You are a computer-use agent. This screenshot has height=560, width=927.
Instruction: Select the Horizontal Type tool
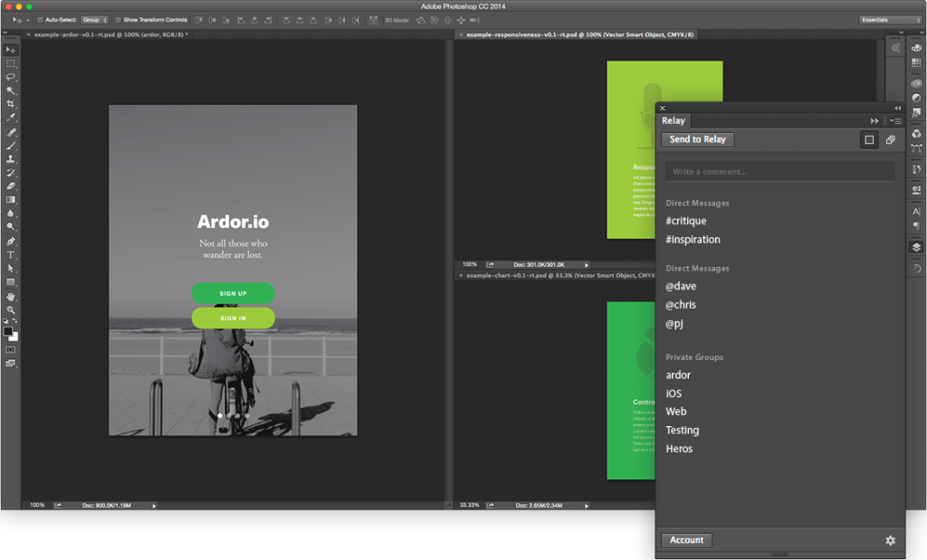[11, 254]
